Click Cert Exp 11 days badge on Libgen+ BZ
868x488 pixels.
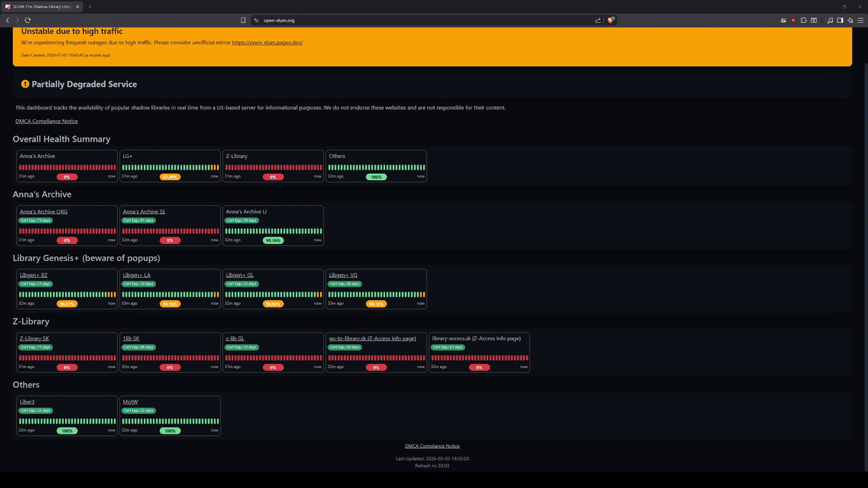[36, 284]
